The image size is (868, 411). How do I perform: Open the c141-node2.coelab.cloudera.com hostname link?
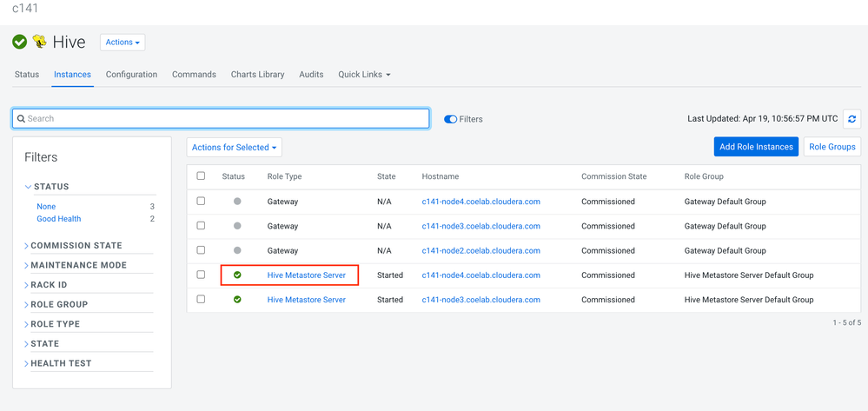(480, 250)
